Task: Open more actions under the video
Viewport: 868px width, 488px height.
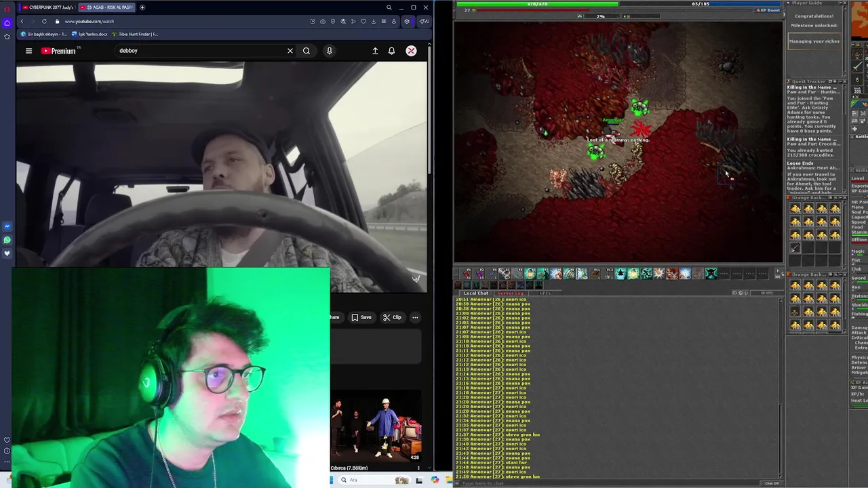Action: pos(415,317)
